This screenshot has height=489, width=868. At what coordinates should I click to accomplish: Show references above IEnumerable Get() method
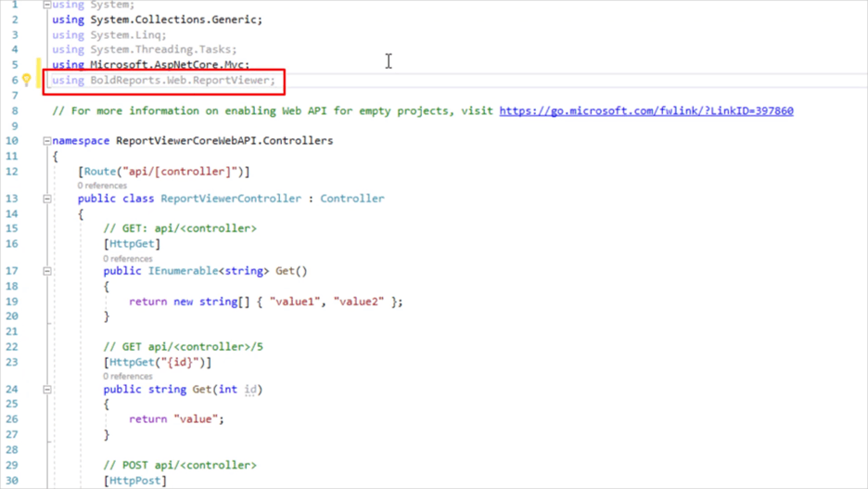click(x=127, y=259)
